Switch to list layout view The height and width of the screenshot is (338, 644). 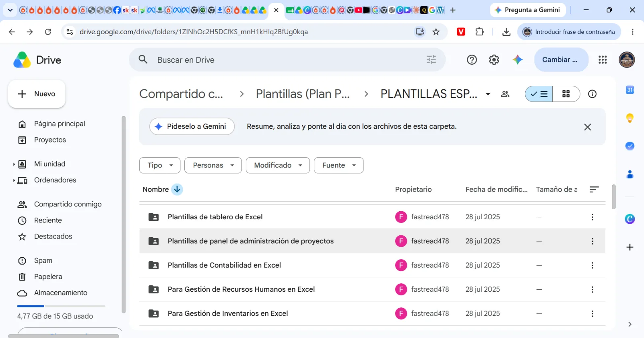[539, 94]
